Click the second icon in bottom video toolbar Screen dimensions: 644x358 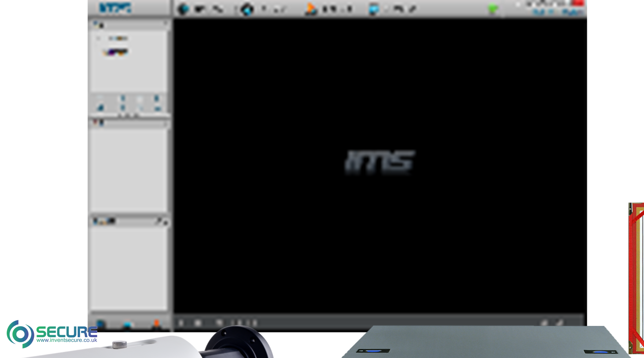tap(198, 323)
